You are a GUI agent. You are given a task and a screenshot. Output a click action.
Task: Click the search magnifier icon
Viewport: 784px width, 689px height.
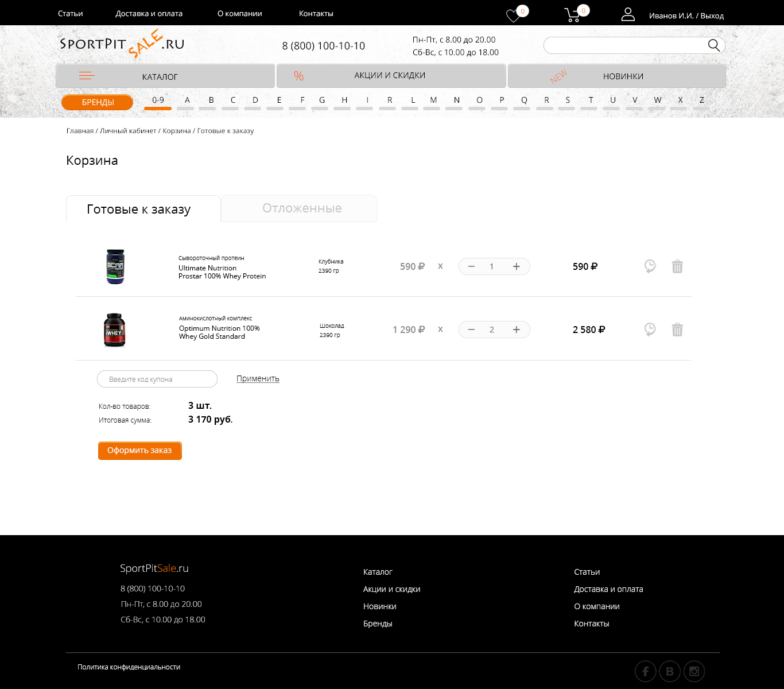pyautogui.click(x=713, y=45)
